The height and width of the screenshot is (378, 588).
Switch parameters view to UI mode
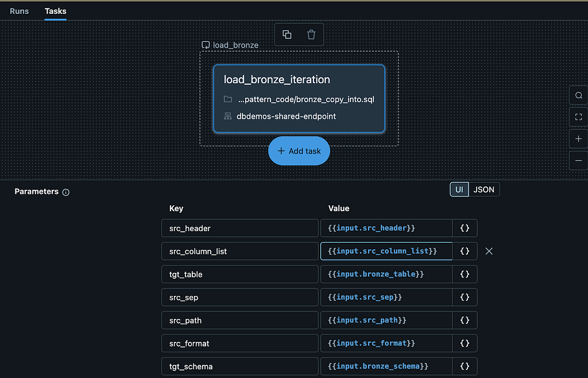click(x=459, y=189)
